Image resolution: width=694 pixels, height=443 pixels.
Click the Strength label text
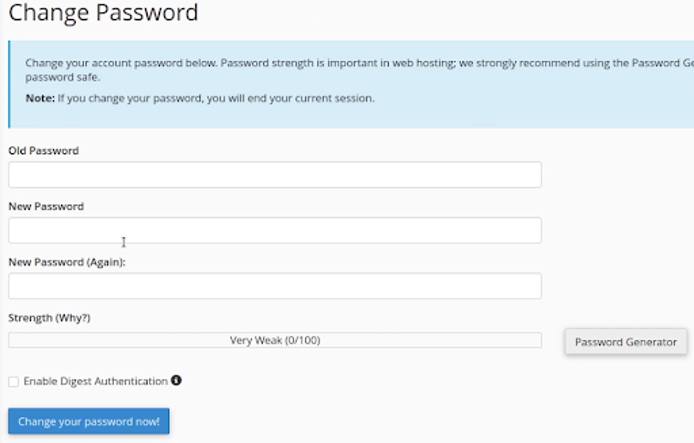point(31,318)
